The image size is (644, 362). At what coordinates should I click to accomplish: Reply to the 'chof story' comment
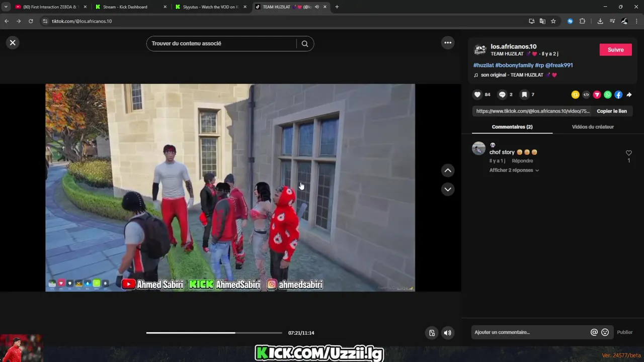pyautogui.click(x=522, y=161)
